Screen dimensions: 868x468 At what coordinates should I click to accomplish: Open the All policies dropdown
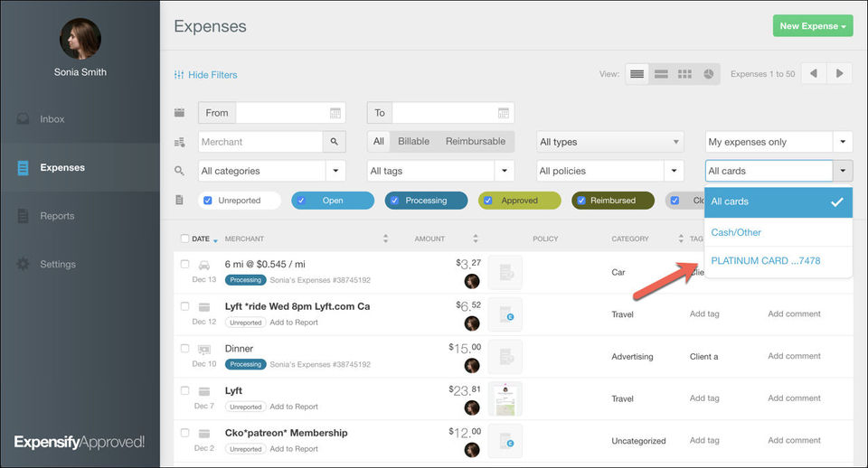pos(674,171)
